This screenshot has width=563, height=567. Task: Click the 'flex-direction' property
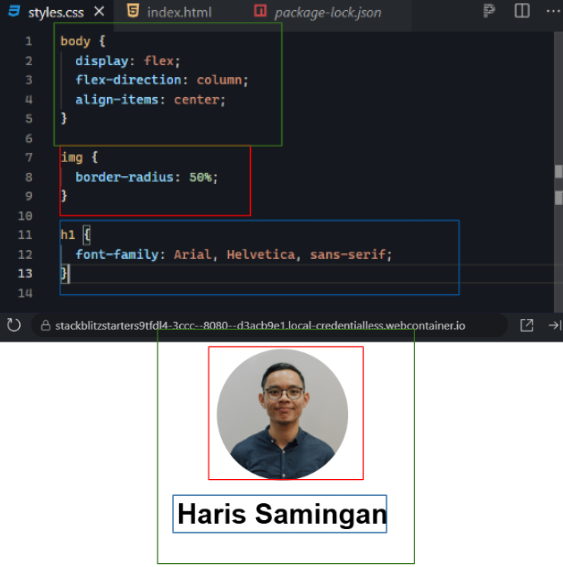(x=128, y=80)
